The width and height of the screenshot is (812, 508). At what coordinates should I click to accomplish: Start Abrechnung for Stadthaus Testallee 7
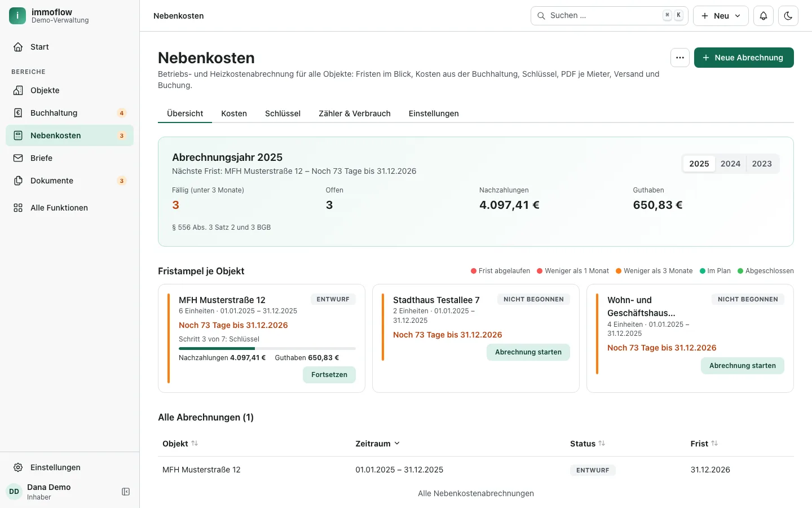click(x=528, y=352)
